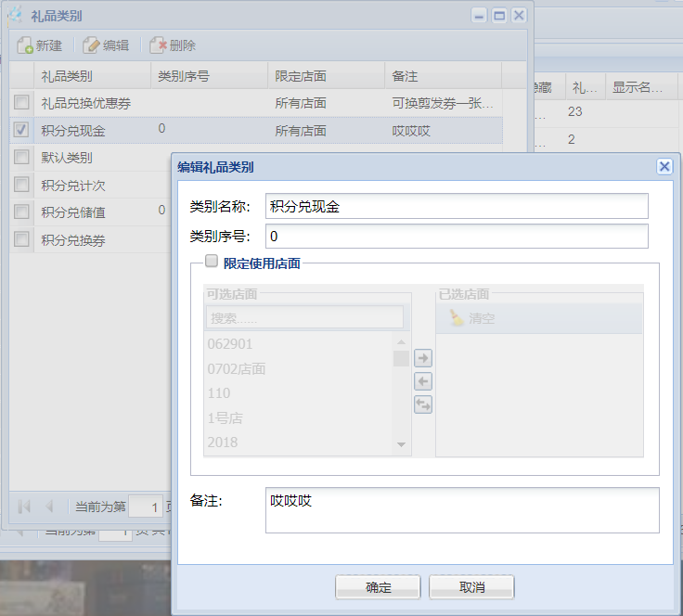
Task: Select the 积分兑计次 row
Action: (x=91, y=185)
